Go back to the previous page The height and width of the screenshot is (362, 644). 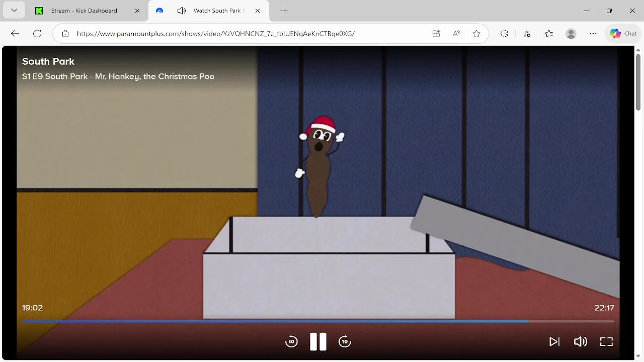coord(15,34)
